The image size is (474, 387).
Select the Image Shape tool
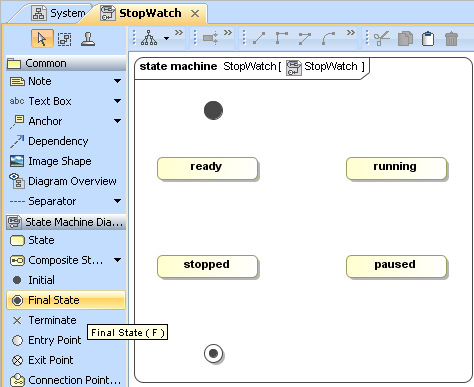click(x=51, y=161)
